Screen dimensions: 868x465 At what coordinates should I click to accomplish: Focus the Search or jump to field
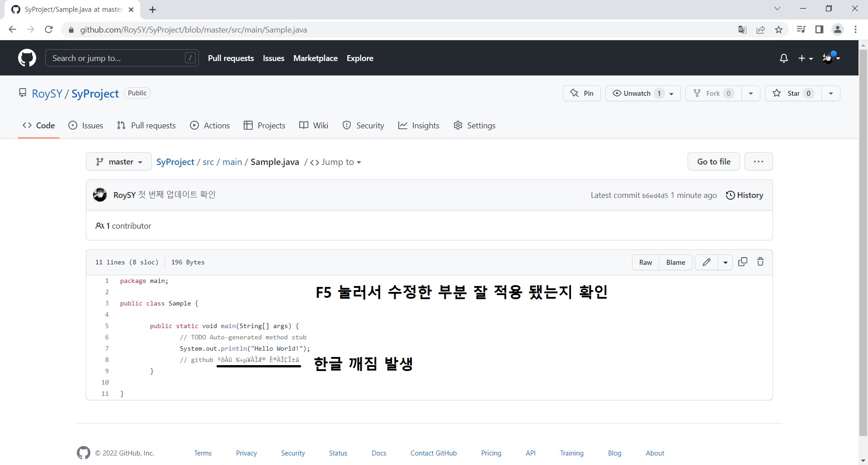(x=122, y=58)
